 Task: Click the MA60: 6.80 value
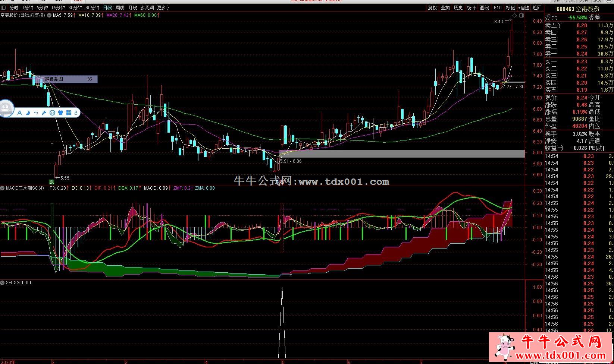click(x=147, y=15)
